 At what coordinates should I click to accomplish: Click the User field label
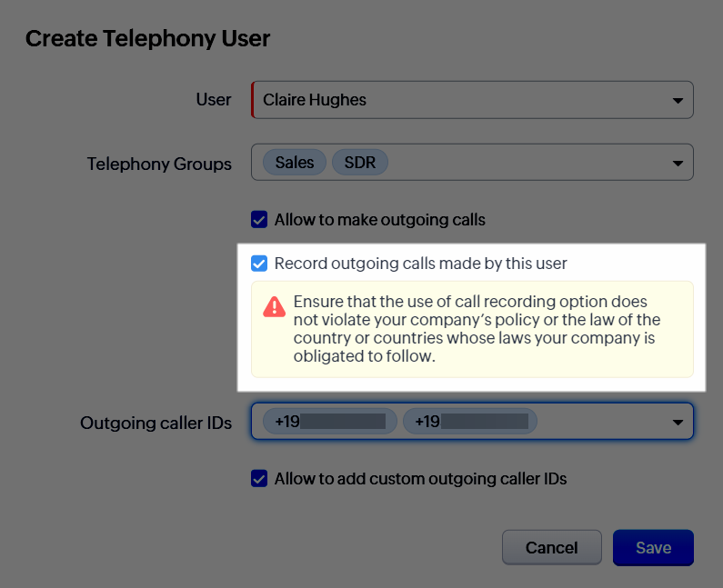[x=214, y=100]
